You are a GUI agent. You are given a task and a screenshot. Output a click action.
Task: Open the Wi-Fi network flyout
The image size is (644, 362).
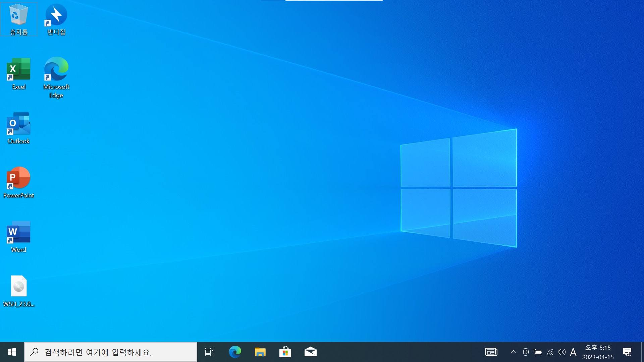(x=550, y=352)
